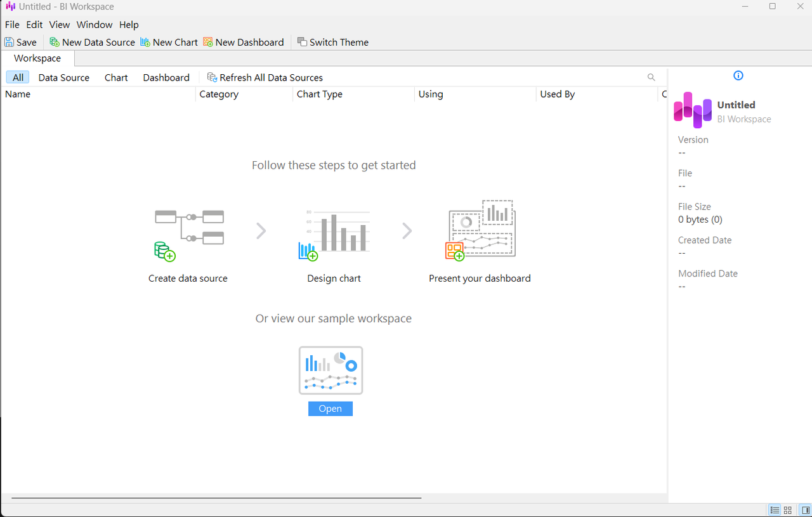Click the Design chart illustration
Viewport: 812px width, 517px height.
coord(334,235)
